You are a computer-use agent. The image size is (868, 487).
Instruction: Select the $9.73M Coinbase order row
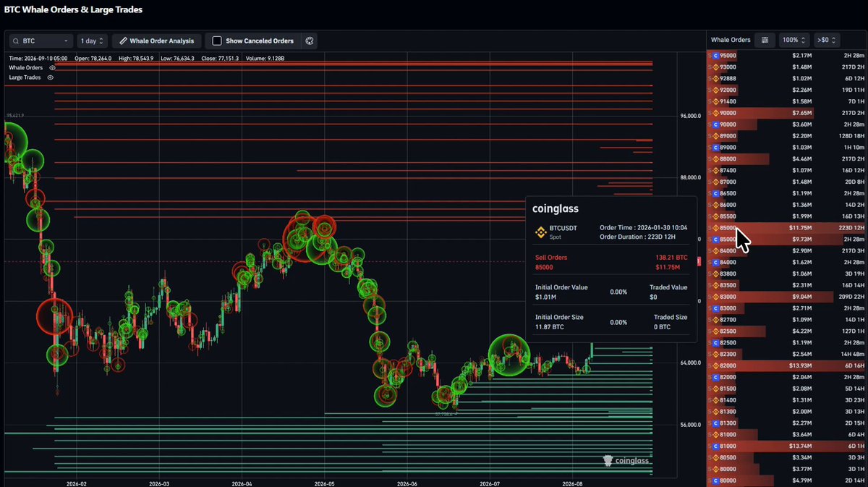(787, 239)
